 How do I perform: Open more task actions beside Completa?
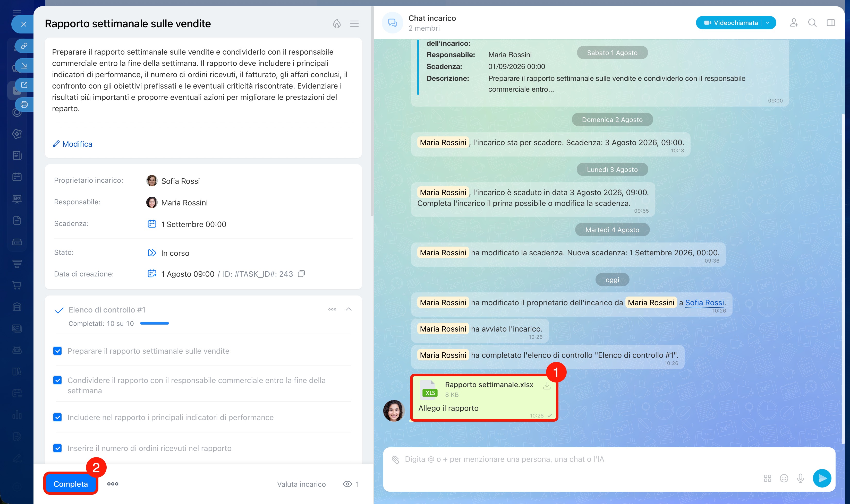113,484
